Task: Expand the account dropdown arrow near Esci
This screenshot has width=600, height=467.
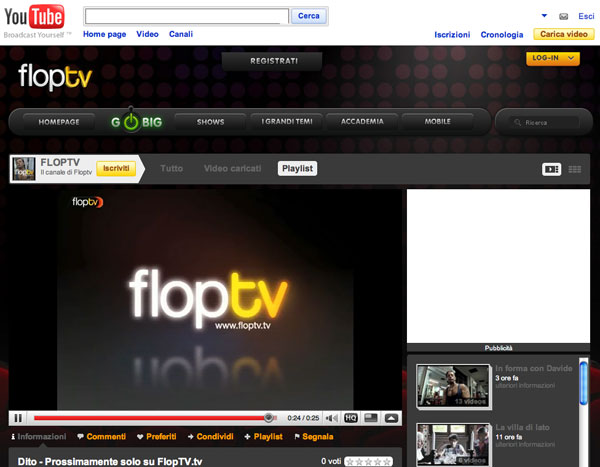Action: click(x=544, y=16)
